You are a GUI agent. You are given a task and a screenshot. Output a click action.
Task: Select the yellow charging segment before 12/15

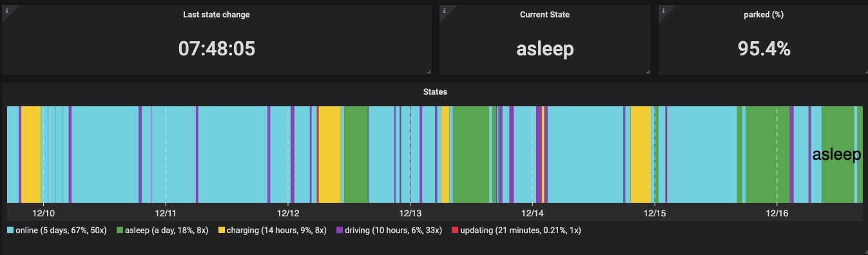pos(641,155)
